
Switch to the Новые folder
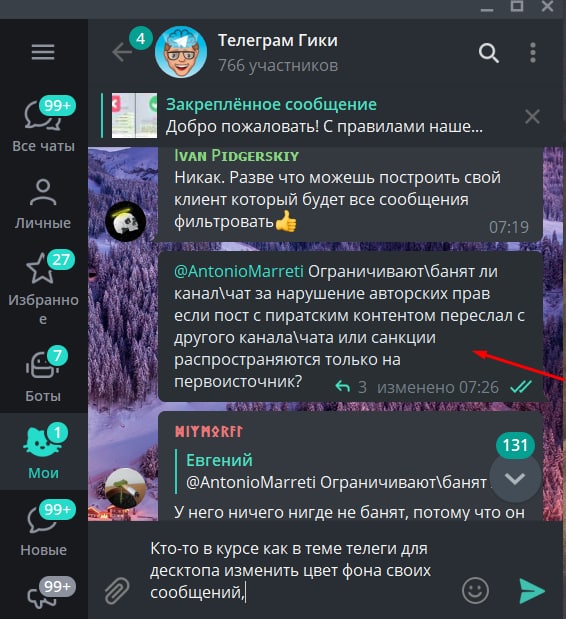(x=43, y=529)
